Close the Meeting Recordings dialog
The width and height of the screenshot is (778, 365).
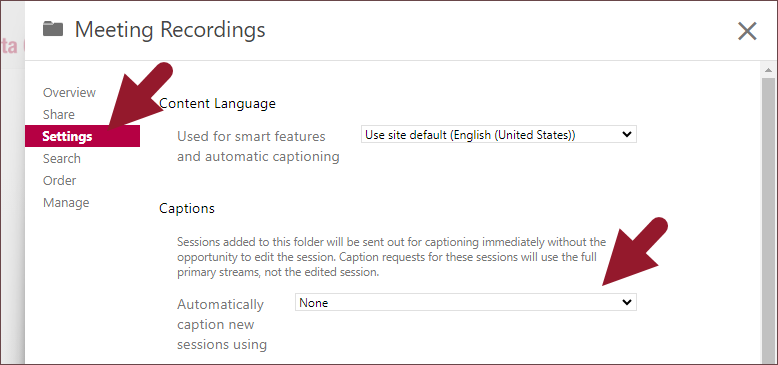point(747,31)
